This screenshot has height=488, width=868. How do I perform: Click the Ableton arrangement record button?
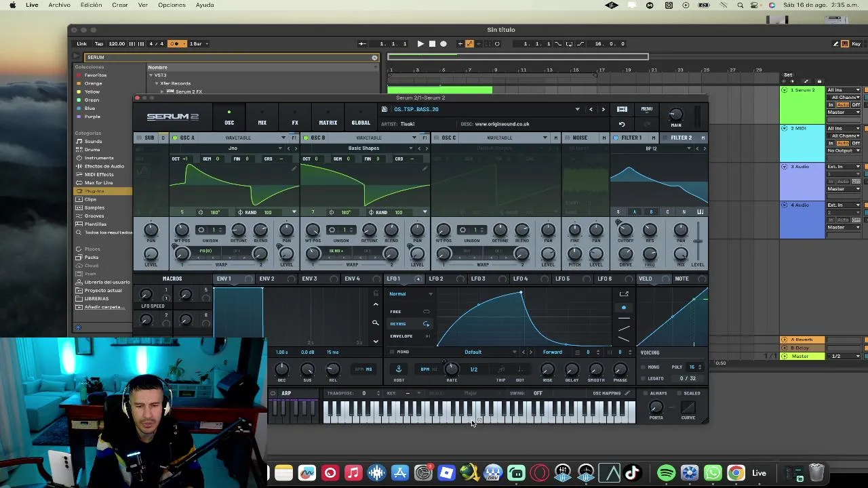pyautogui.click(x=443, y=43)
